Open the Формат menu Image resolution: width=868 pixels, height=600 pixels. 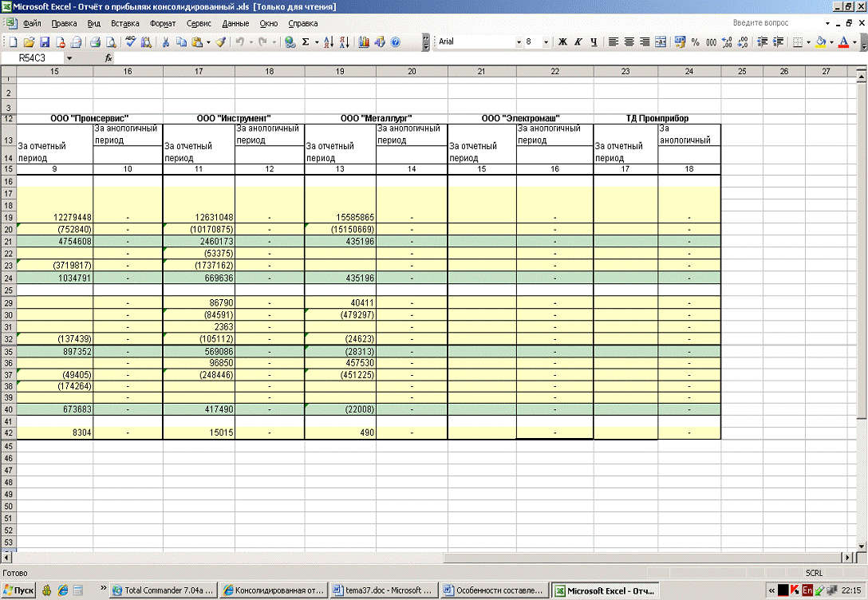(x=163, y=24)
